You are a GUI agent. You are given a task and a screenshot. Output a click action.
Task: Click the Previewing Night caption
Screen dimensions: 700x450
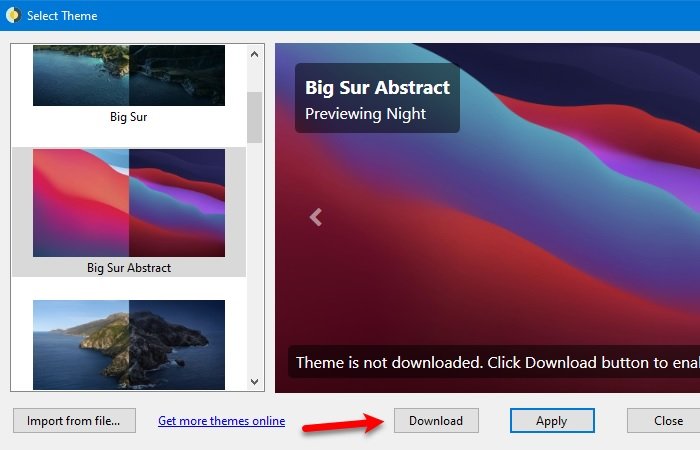pos(365,114)
